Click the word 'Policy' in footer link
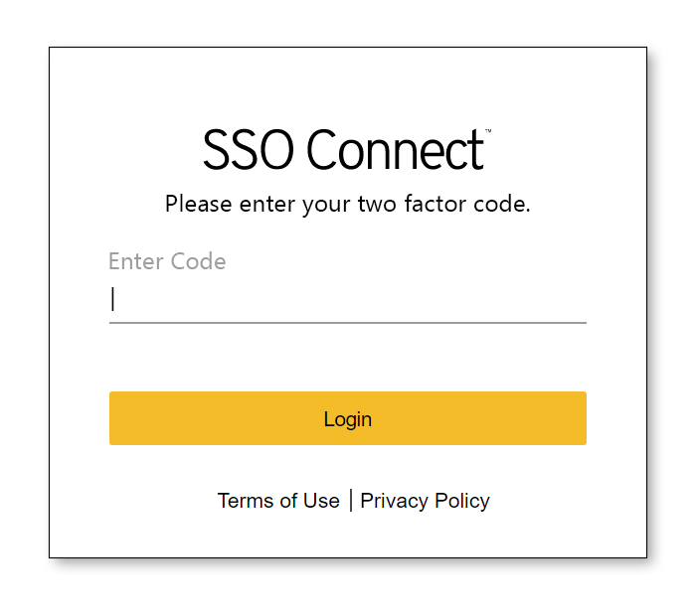 tap(462, 501)
